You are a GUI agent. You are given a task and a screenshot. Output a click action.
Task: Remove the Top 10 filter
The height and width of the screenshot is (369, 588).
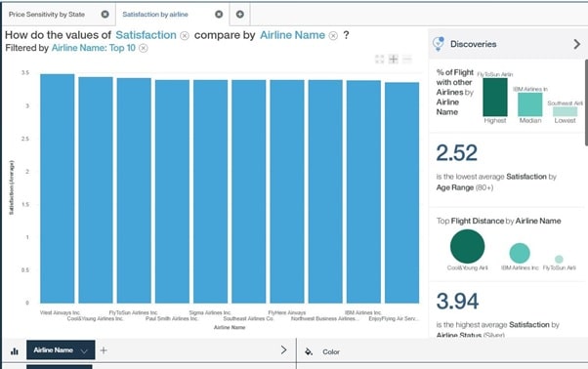(144, 48)
